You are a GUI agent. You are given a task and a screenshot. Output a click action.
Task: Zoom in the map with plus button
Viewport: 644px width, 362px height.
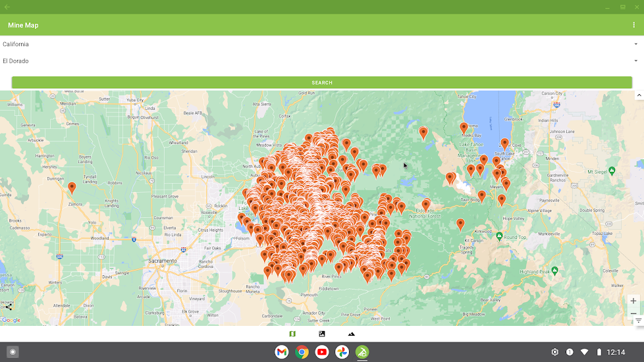pos(633,301)
